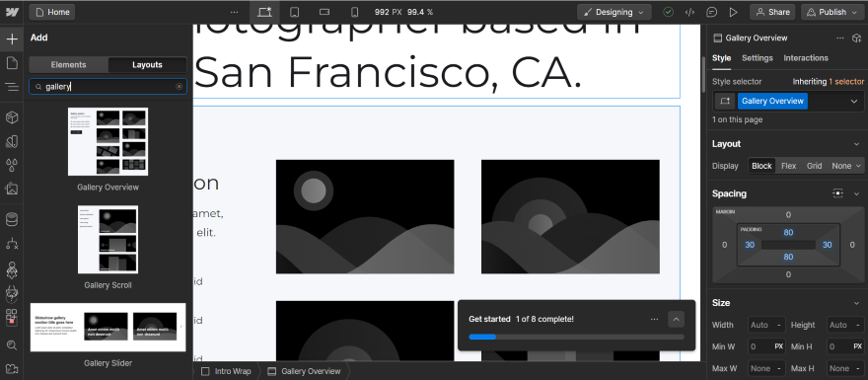Click the Share button
Screen dimensions: 868x380
click(772, 12)
